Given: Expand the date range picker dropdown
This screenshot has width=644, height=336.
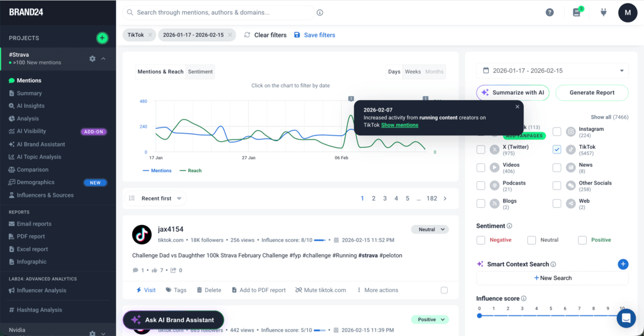Looking at the screenshot, I should [621, 71].
